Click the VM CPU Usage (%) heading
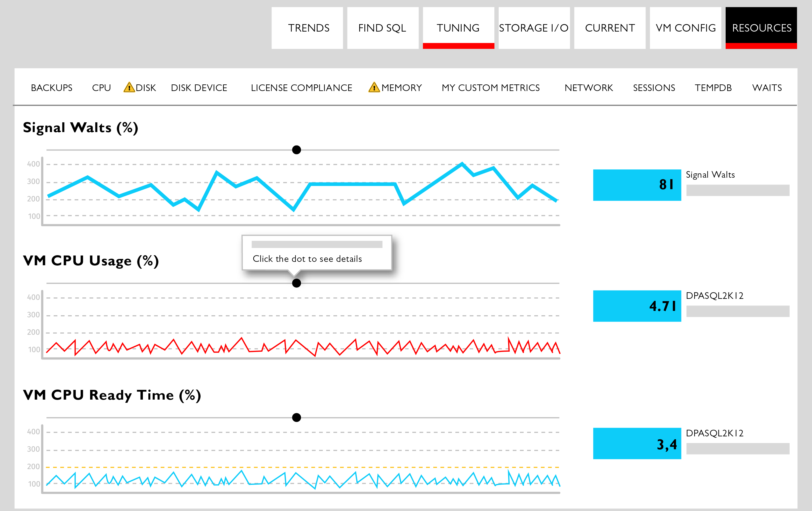 pos(91,261)
